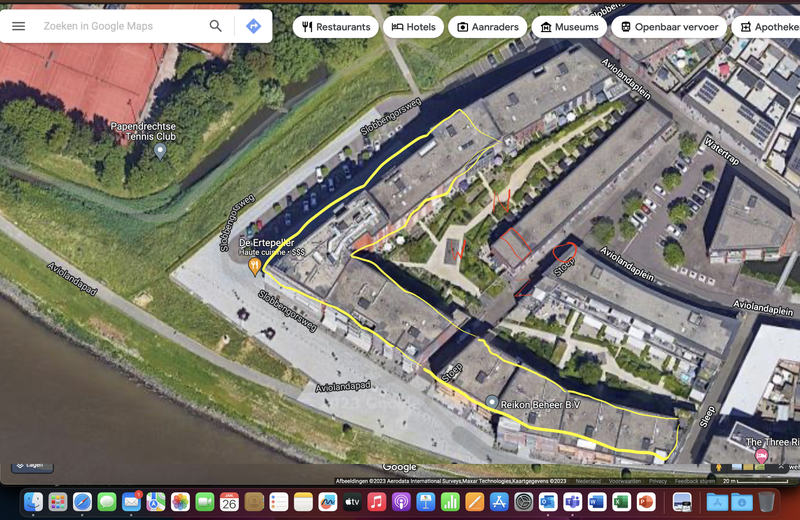Open Apple Maps from the dock
Image resolution: width=800 pixels, height=520 pixels.
[x=156, y=502]
